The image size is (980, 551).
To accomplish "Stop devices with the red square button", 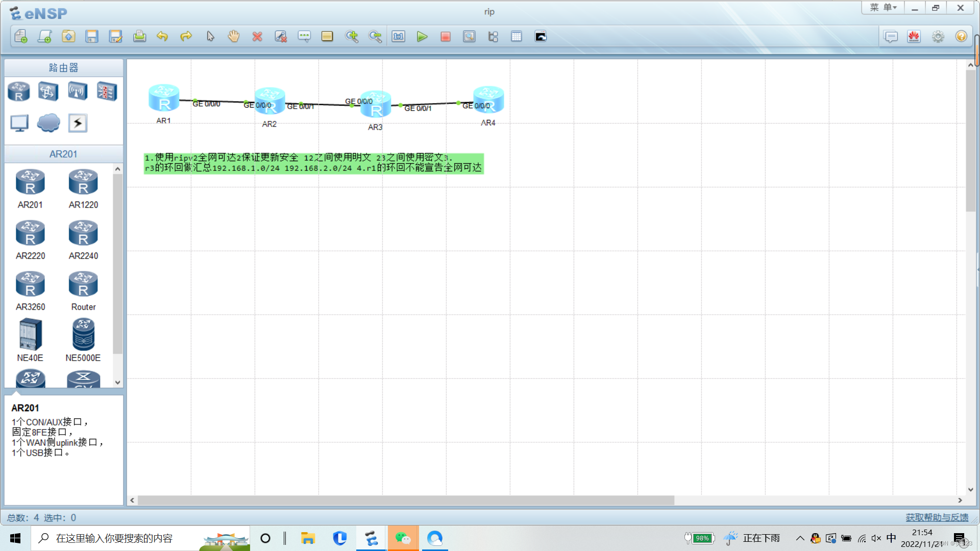I will [x=445, y=37].
